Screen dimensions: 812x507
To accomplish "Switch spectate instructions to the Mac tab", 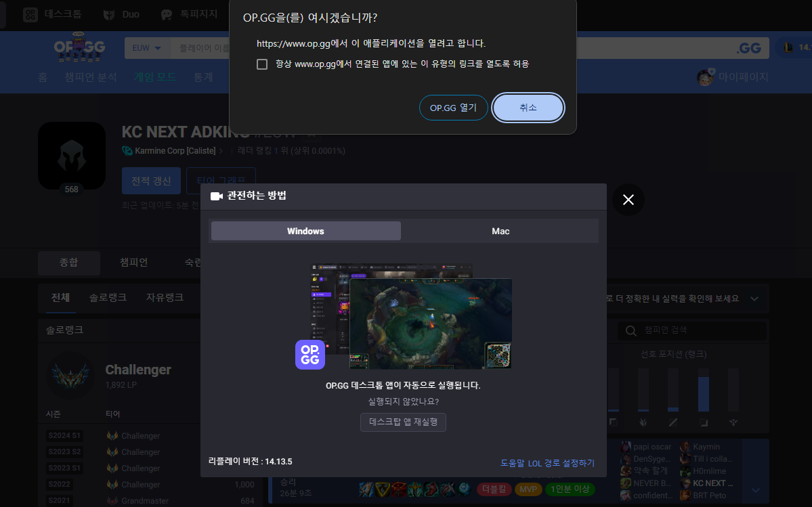I will click(500, 231).
